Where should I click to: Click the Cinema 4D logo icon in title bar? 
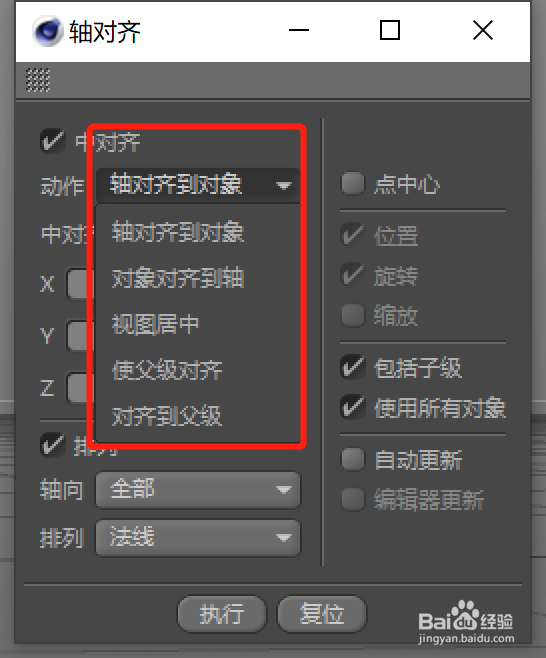click(48, 31)
